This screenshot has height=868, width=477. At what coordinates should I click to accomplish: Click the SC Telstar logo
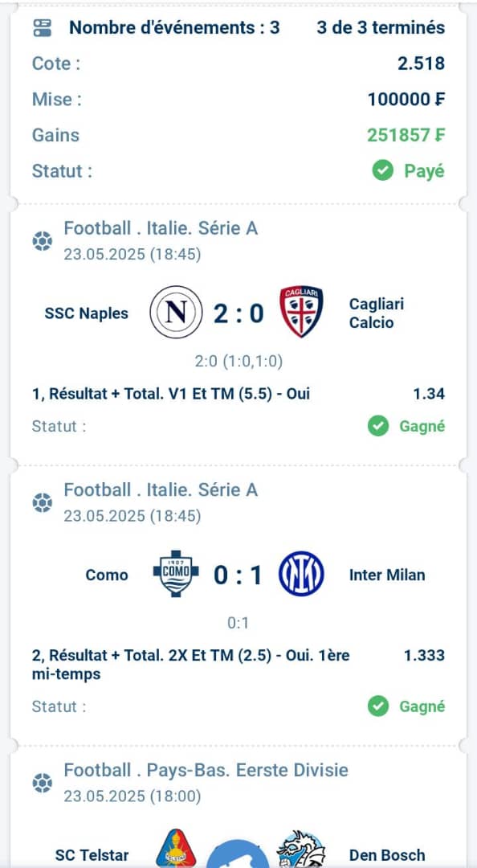176,848
